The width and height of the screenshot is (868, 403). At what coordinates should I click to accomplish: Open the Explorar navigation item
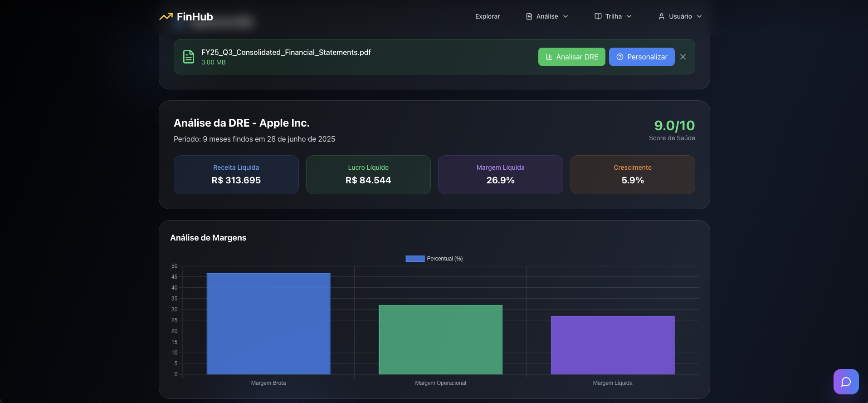click(x=488, y=16)
